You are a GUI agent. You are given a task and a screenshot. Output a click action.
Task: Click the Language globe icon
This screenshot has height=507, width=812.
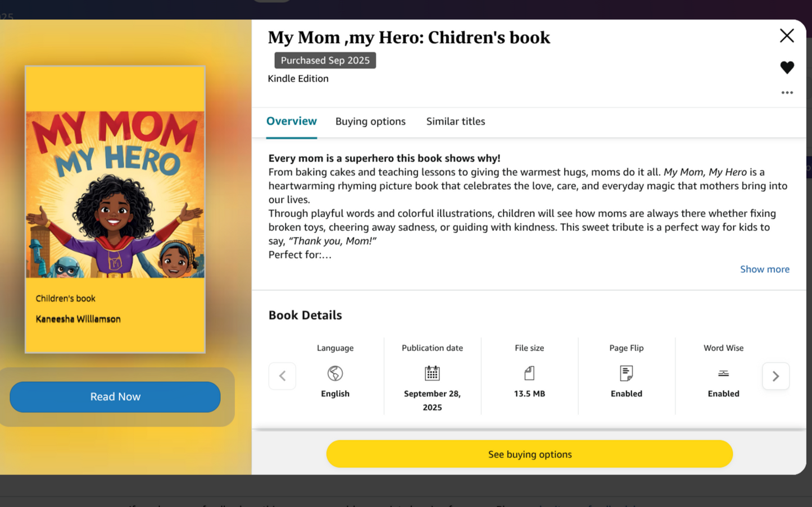pos(335,372)
